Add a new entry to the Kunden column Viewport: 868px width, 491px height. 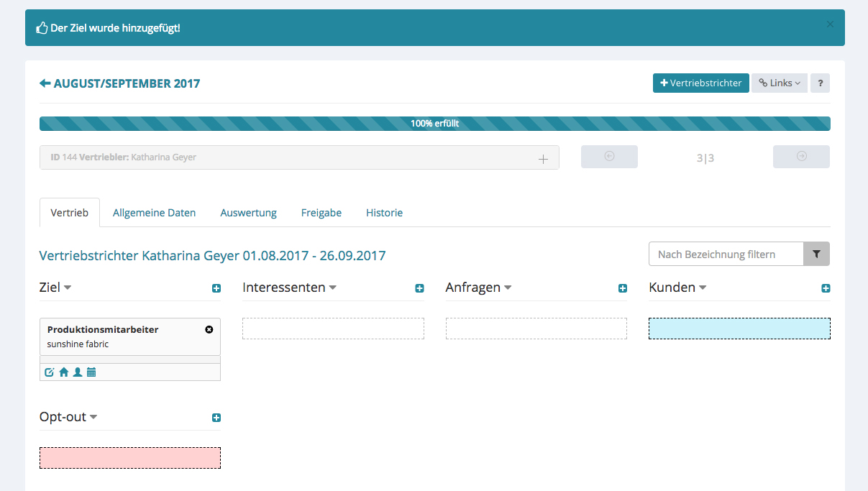(x=826, y=288)
